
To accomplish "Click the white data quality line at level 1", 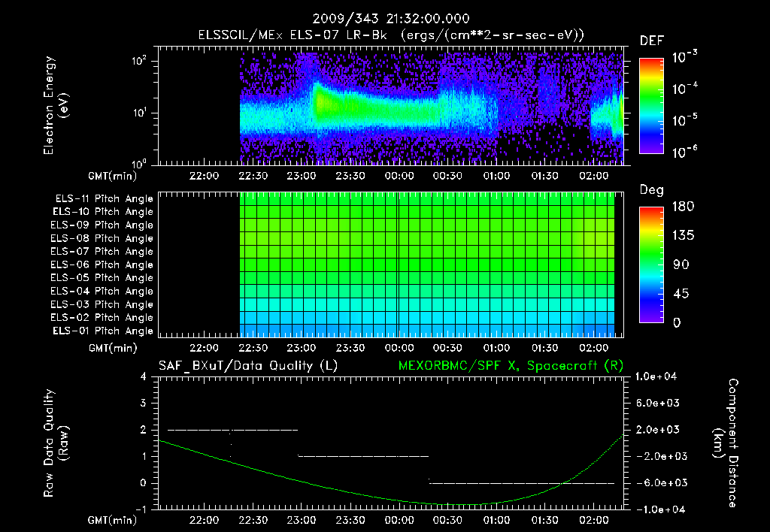I will [x=363, y=456].
